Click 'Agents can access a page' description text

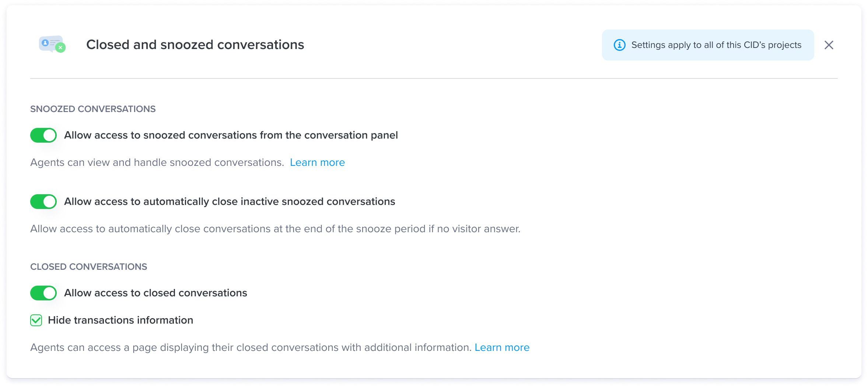(x=251, y=348)
